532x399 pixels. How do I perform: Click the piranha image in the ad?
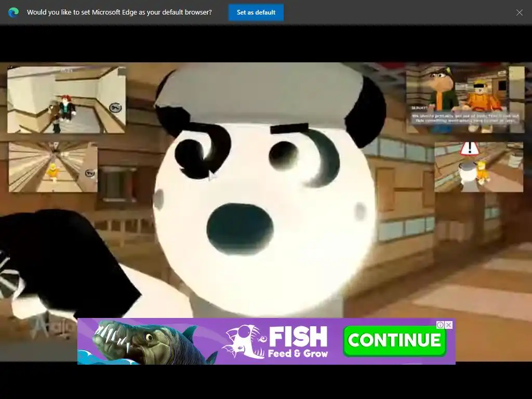(x=154, y=342)
